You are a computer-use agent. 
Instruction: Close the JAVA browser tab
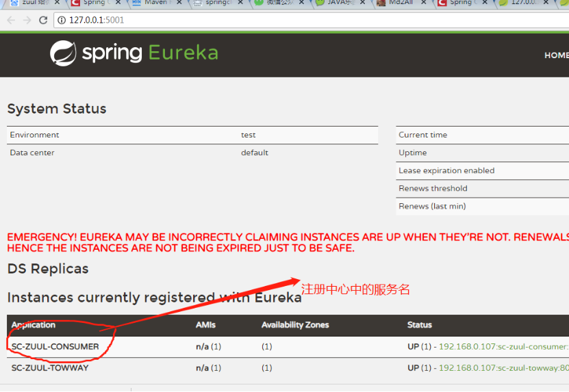362,2
